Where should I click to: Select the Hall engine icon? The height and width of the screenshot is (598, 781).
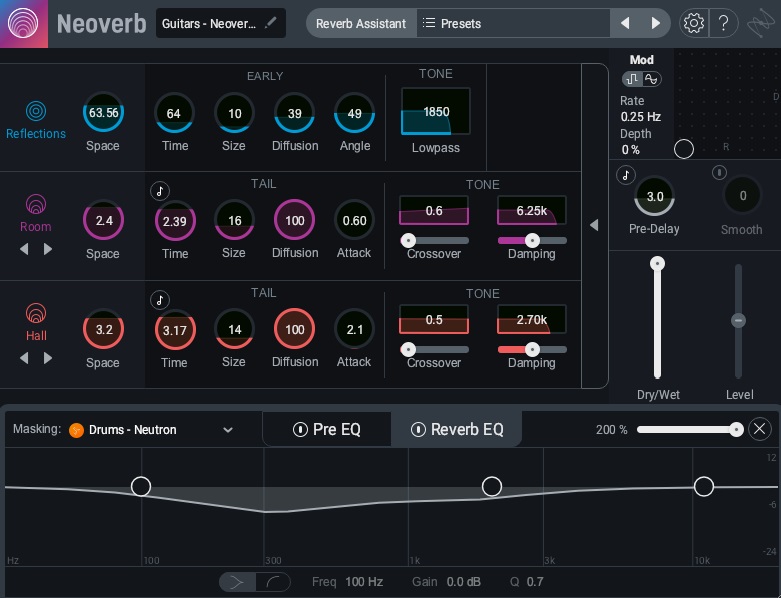click(x=36, y=313)
